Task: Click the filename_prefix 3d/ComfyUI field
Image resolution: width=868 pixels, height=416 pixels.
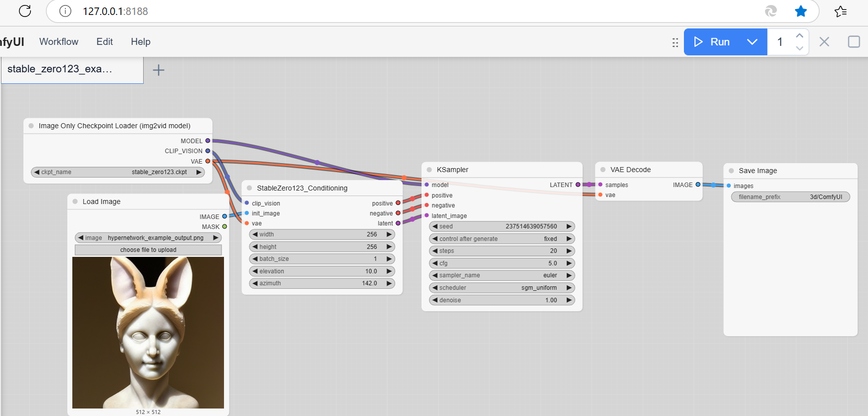Action: pos(791,197)
